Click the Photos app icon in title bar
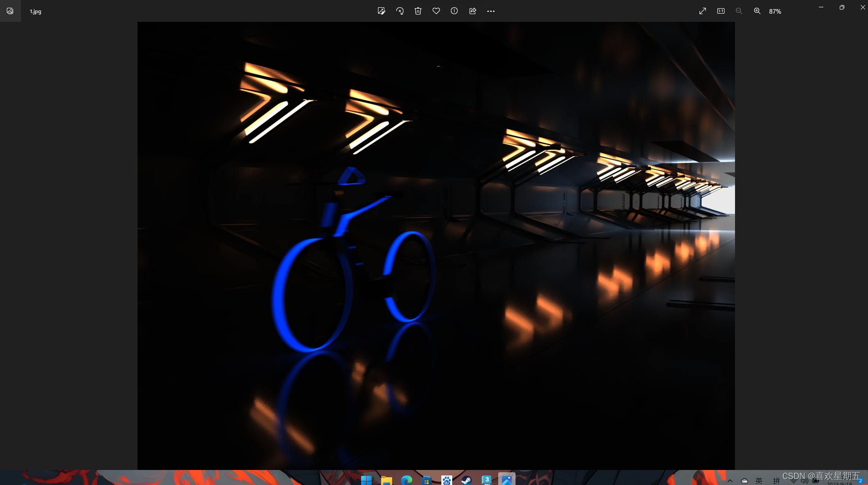The image size is (868, 485). click(10, 11)
